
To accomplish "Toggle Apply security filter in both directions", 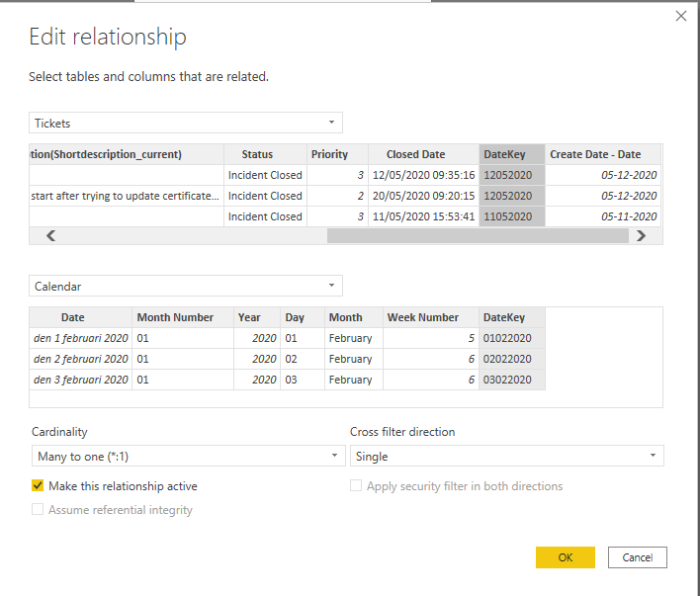I will (x=356, y=485).
